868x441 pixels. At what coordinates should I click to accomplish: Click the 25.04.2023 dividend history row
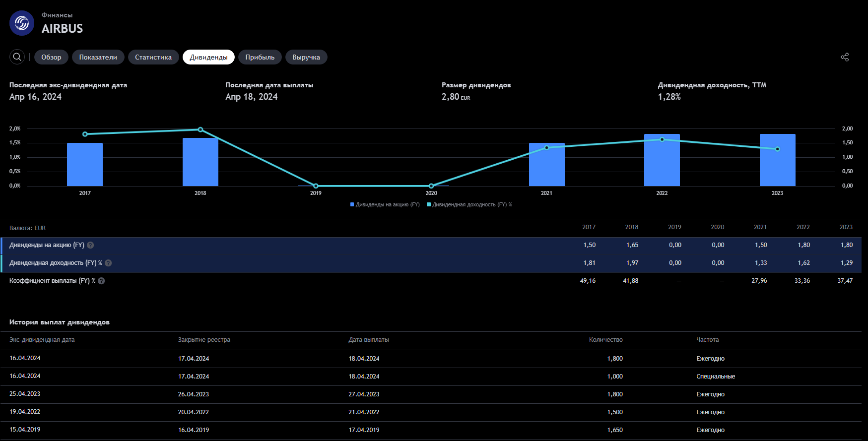tap(431, 394)
